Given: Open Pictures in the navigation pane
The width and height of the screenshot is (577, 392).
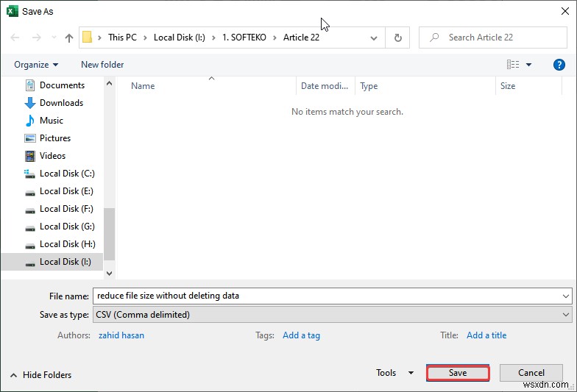Looking at the screenshot, I should click(x=54, y=138).
